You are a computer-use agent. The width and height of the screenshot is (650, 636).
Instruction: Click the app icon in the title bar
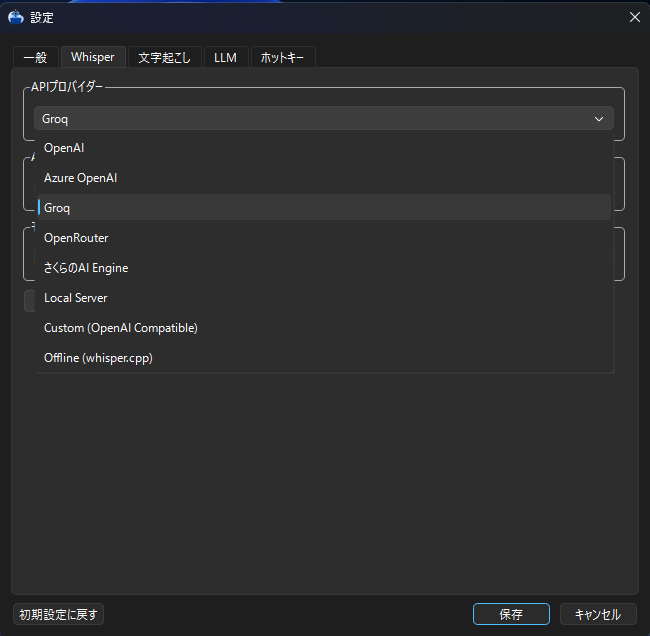tap(16, 17)
